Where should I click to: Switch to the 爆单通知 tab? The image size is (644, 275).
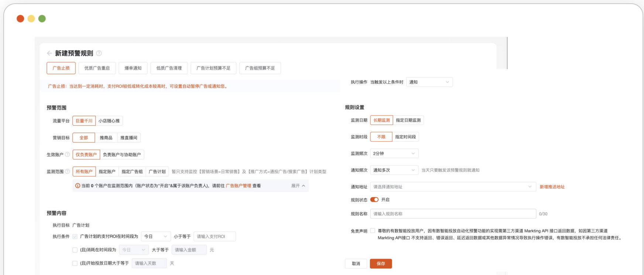(133, 68)
